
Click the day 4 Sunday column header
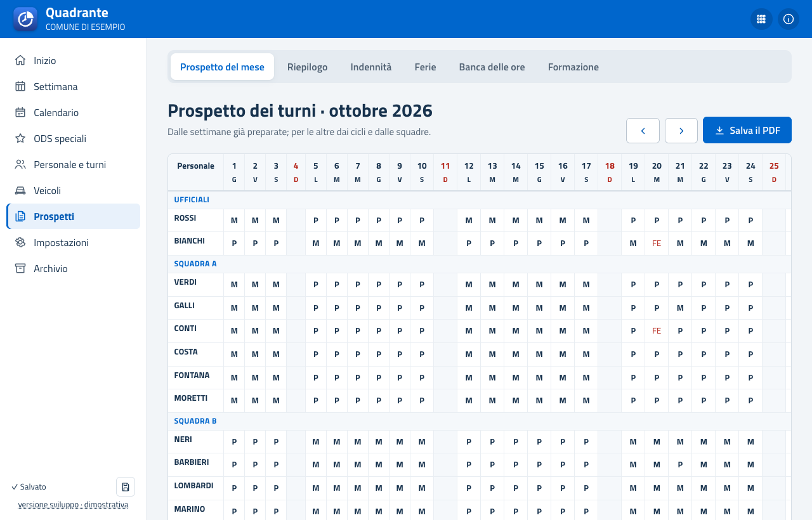[x=296, y=172]
